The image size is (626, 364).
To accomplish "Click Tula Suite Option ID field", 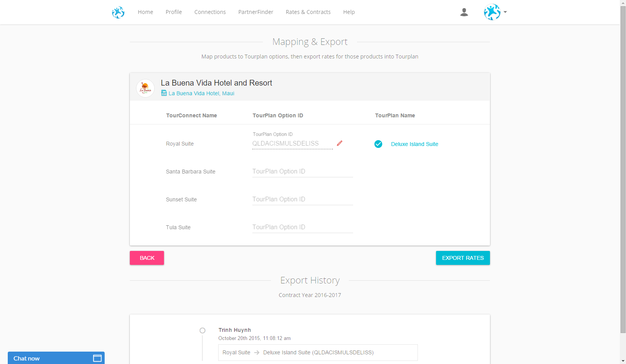I will pos(303,227).
